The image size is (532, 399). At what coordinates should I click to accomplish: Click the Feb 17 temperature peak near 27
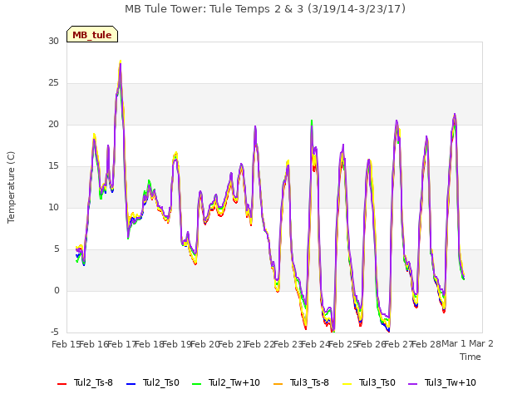(120, 62)
